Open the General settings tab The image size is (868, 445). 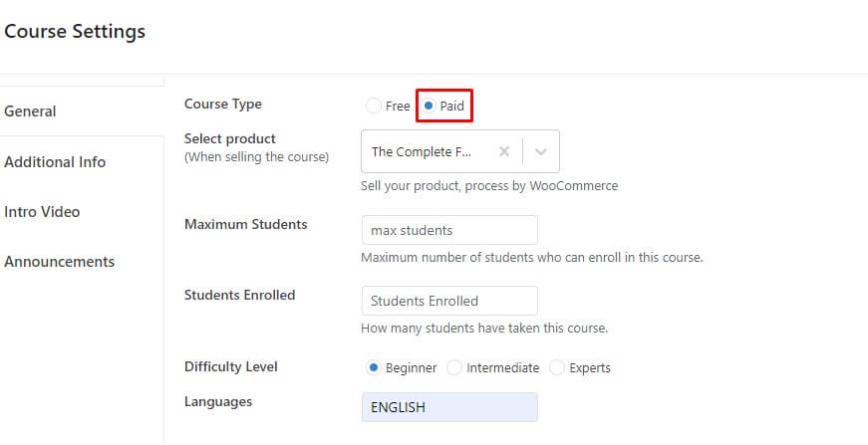click(x=30, y=111)
